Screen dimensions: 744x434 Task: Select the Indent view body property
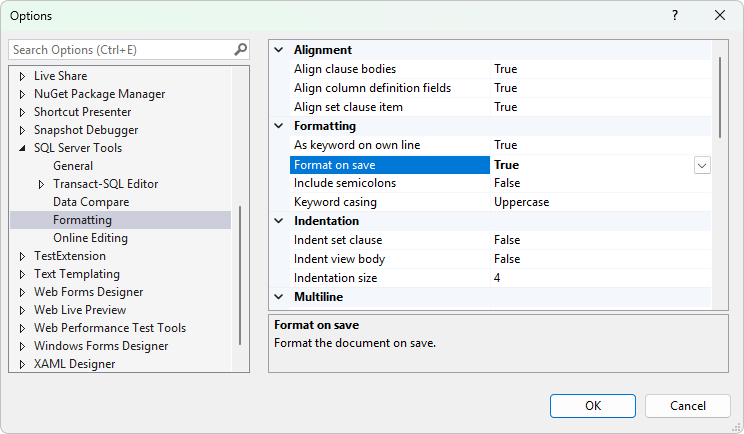pyautogui.click(x=339, y=259)
